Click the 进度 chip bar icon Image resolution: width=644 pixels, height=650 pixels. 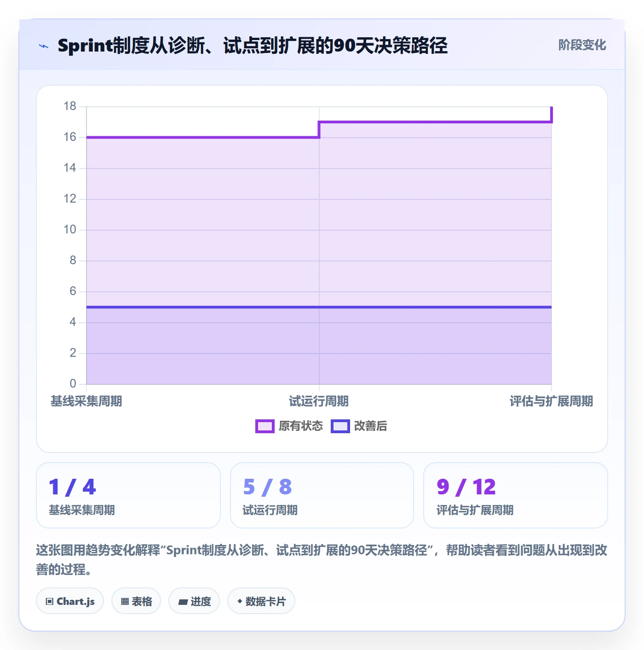click(183, 602)
